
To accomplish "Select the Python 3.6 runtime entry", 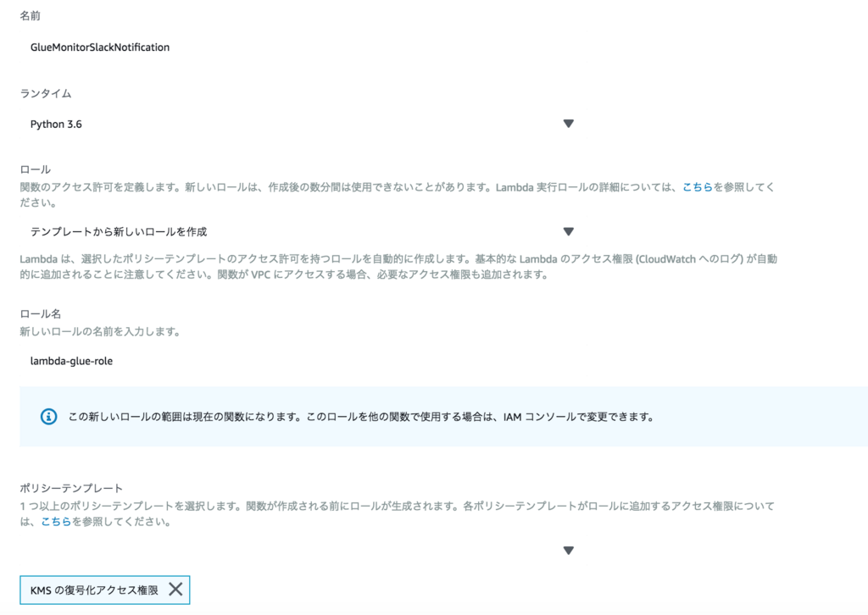I will (x=56, y=123).
